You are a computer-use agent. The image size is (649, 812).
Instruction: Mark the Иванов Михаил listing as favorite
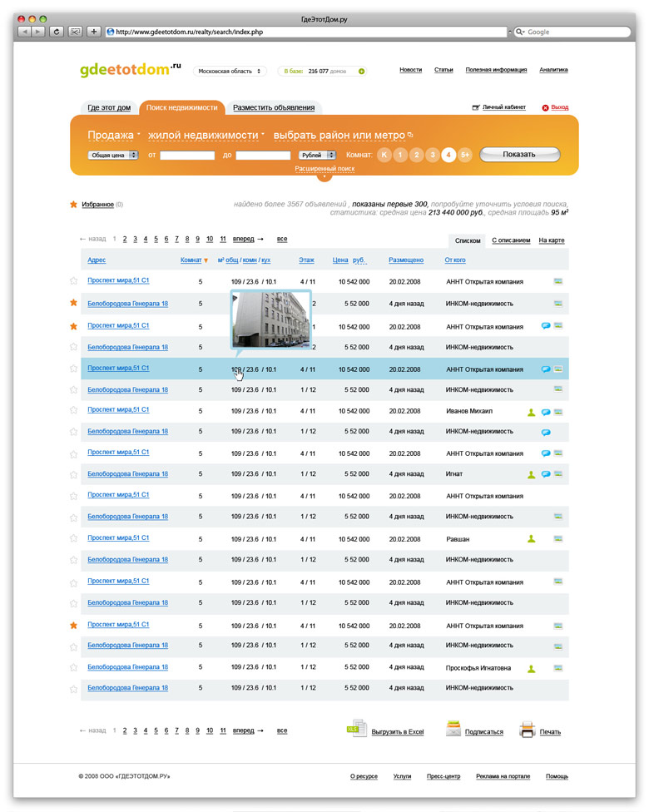[73, 410]
